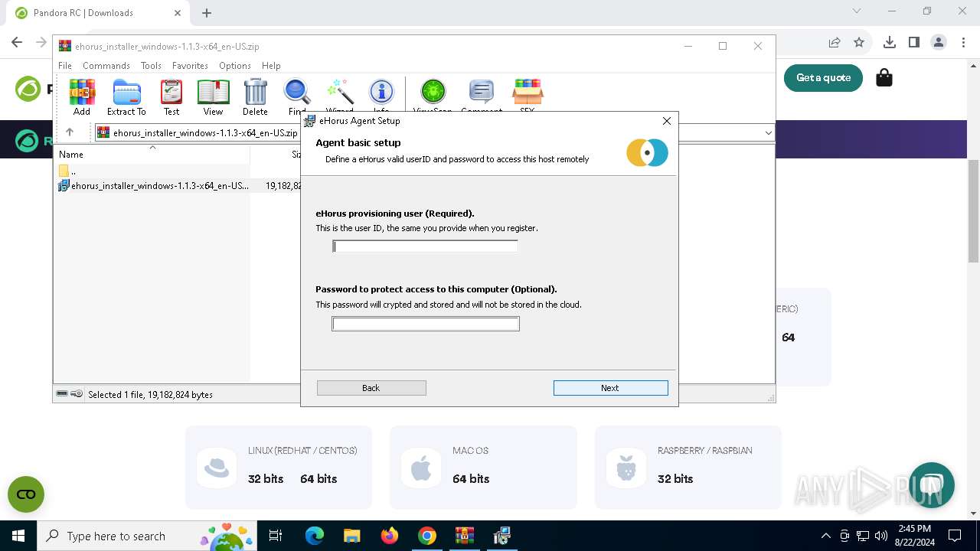
Task: Open the View icon in WinRAR
Action: pyautogui.click(x=213, y=96)
